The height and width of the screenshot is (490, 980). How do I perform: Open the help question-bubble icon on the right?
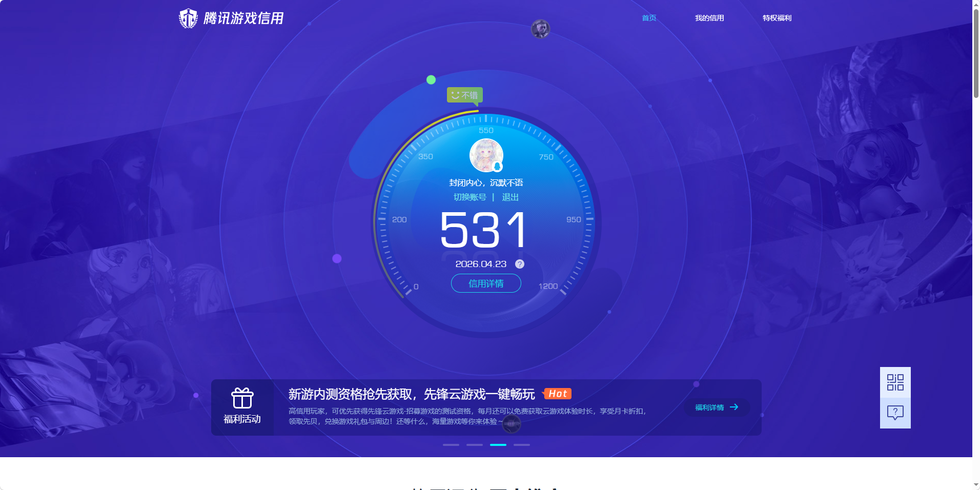[x=894, y=412]
